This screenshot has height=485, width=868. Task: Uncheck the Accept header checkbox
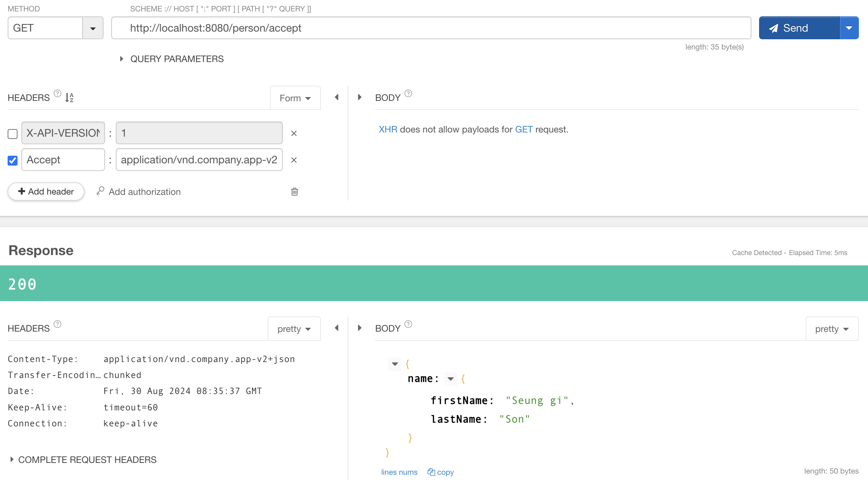tap(13, 161)
